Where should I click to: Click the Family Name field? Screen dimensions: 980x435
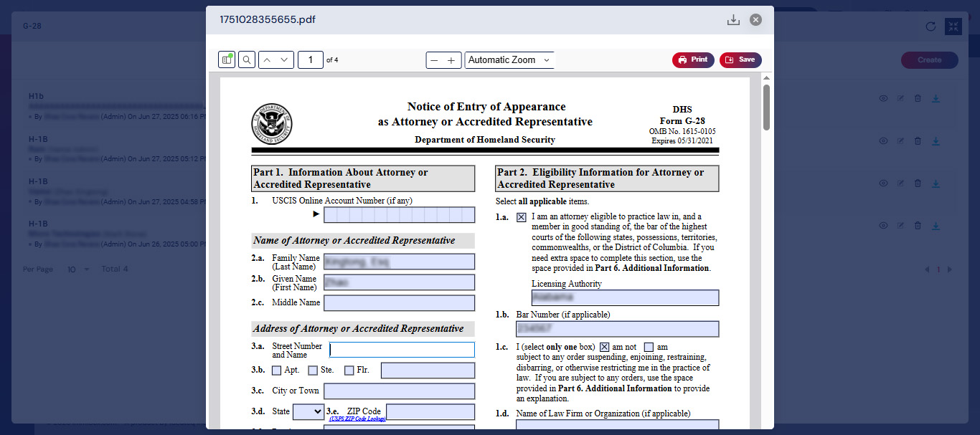(x=400, y=262)
